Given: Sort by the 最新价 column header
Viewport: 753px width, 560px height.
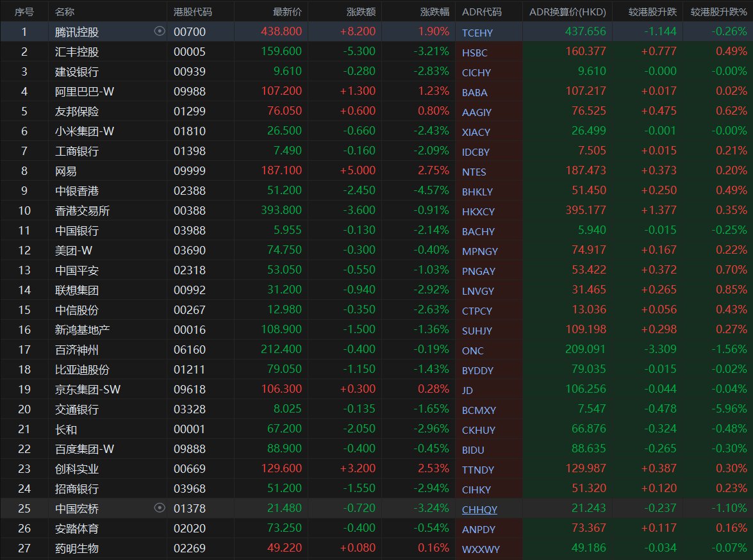Looking at the screenshot, I should point(287,12).
